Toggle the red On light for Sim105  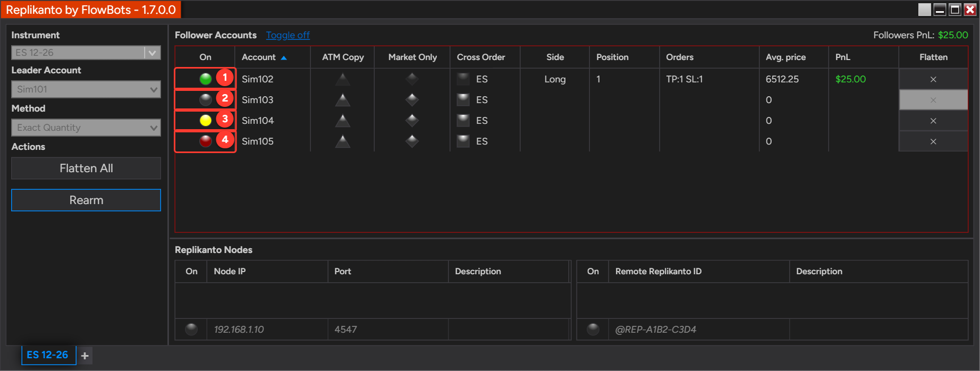pyautogui.click(x=206, y=141)
